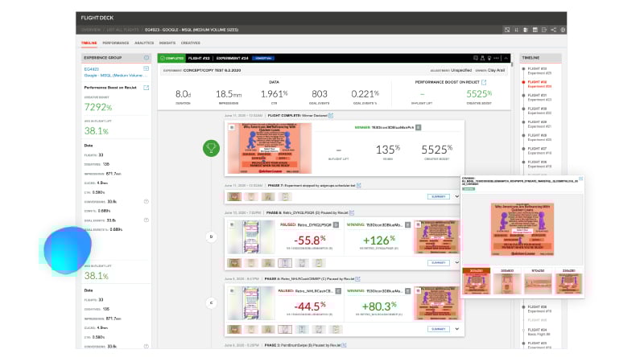The image size is (644, 362).
Task: Click the green trophy winner icon
Action: [x=210, y=147]
